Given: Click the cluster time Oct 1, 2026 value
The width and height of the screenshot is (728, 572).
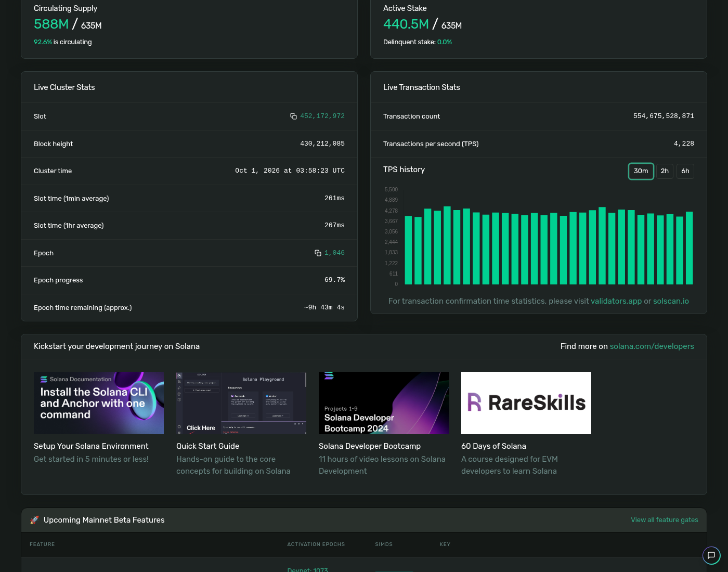Looking at the screenshot, I should pyautogui.click(x=290, y=171).
